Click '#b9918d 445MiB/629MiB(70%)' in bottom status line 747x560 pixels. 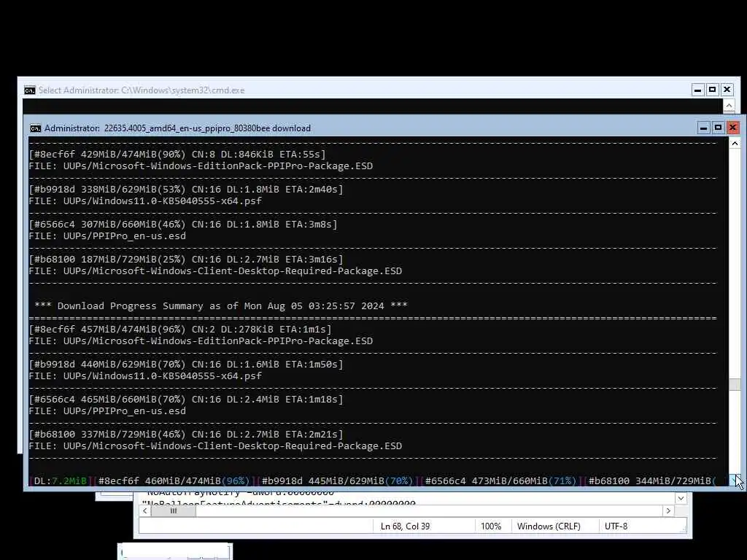pyautogui.click(x=337, y=481)
